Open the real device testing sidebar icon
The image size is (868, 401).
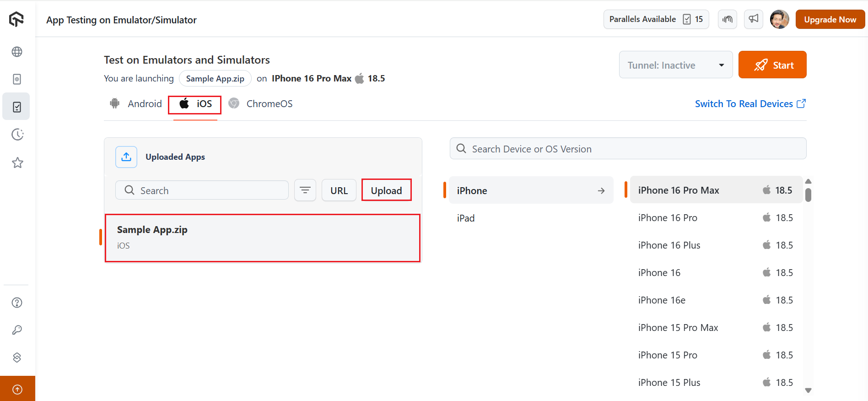point(17,79)
